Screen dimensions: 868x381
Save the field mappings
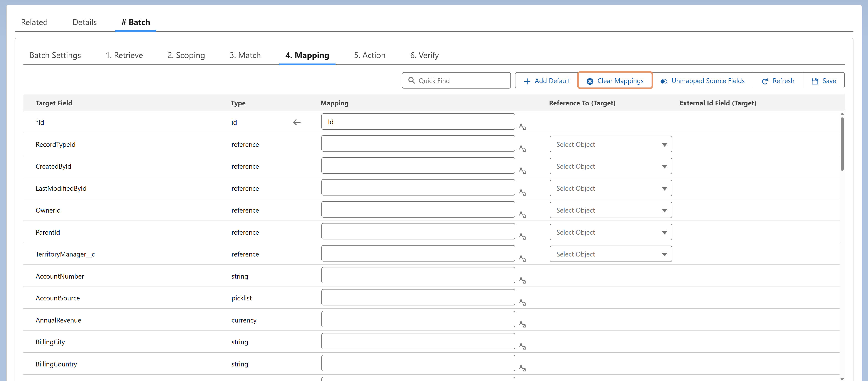[823, 81]
